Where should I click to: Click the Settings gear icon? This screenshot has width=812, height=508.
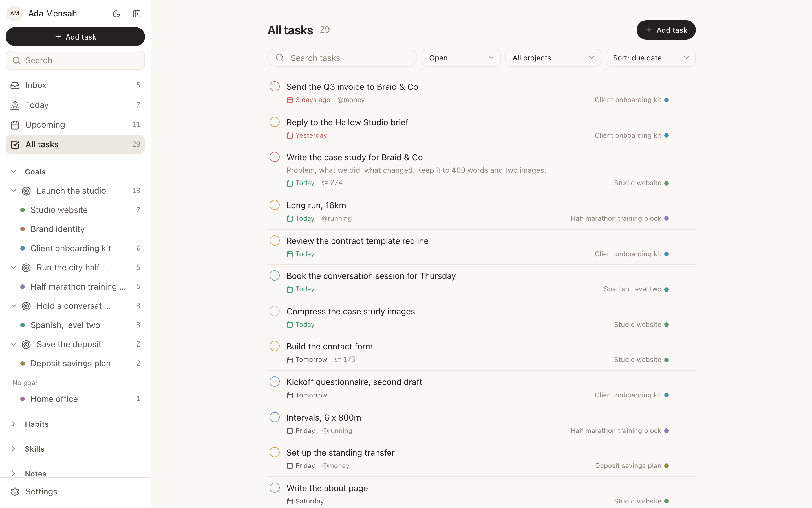click(x=15, y=492)
